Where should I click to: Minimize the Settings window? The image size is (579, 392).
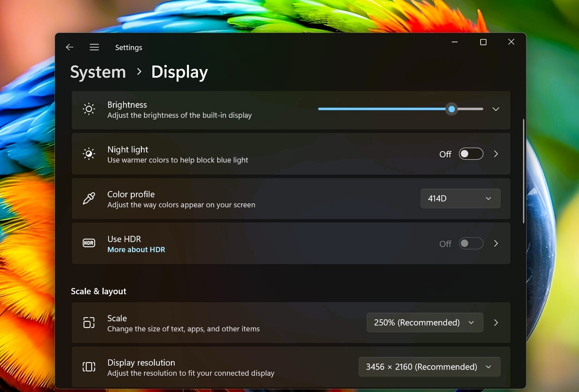[x=455, y=42]
